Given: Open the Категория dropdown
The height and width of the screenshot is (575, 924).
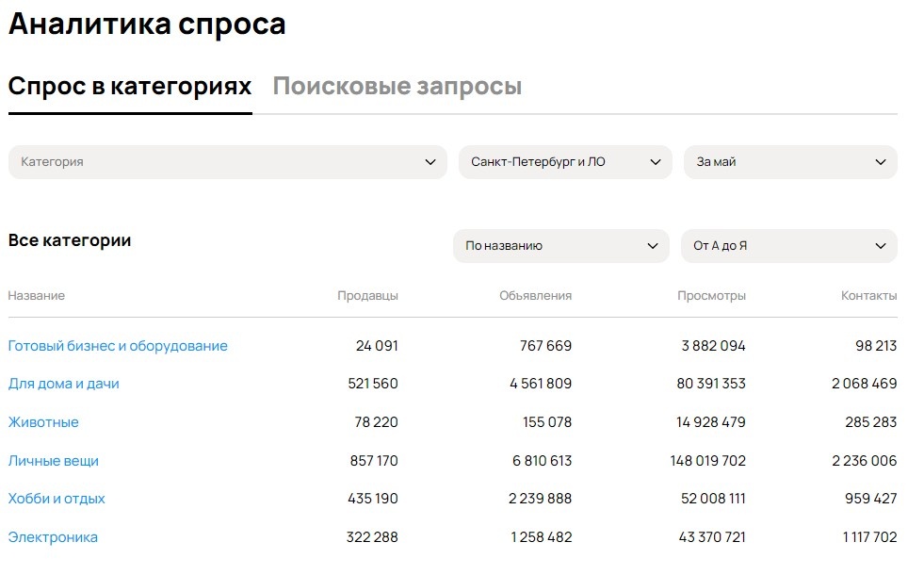Looking at the screenshot, I should pos(226,161).
